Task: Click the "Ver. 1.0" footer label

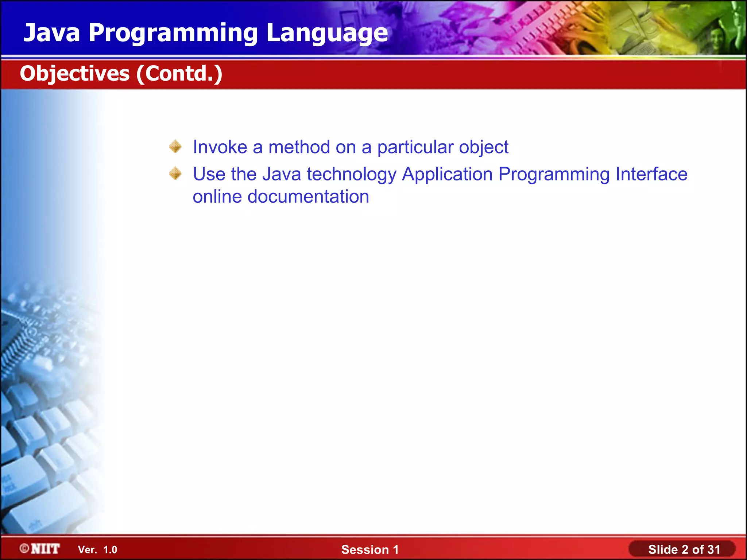Action: click(x=97, y=549)
